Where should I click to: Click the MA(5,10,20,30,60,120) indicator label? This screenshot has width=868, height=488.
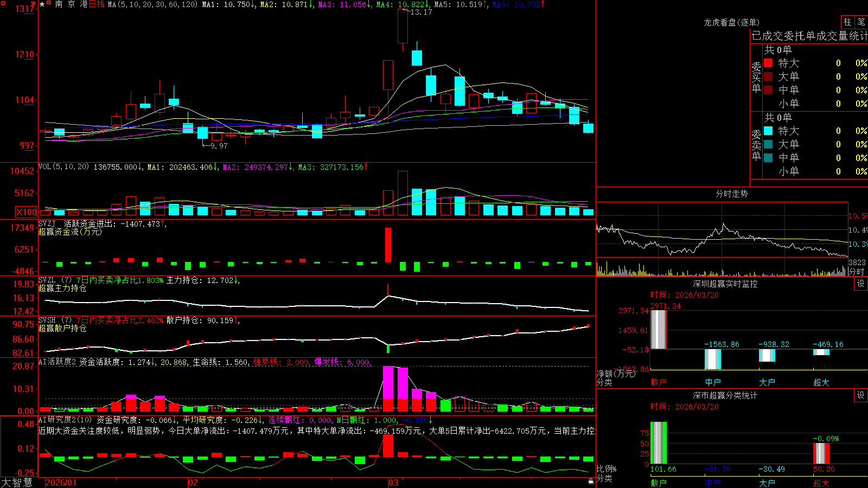[153, 4]
